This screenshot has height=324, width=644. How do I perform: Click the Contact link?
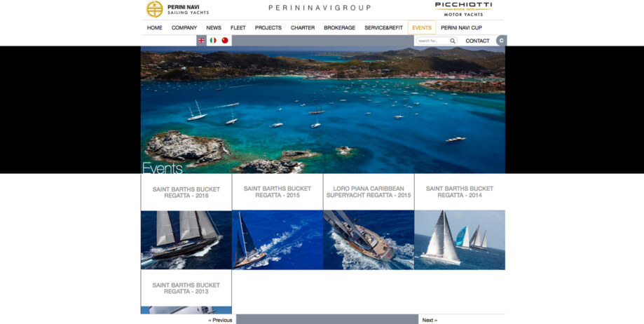tap(477, 41)
